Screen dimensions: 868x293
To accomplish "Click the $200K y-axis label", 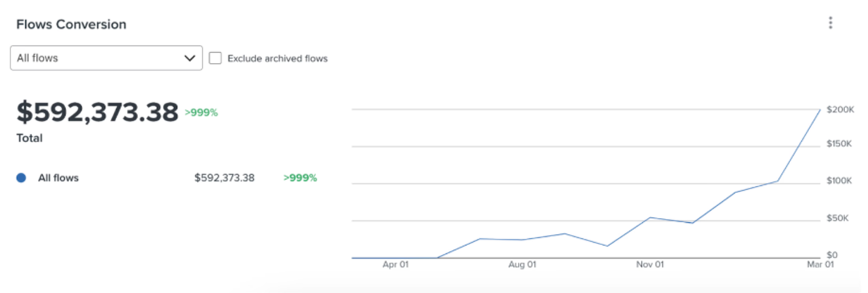I will click(x=840, y=109).
